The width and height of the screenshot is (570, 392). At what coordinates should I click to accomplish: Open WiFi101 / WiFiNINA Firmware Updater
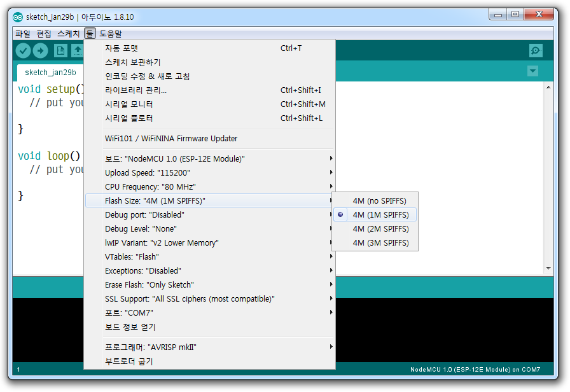210,139
